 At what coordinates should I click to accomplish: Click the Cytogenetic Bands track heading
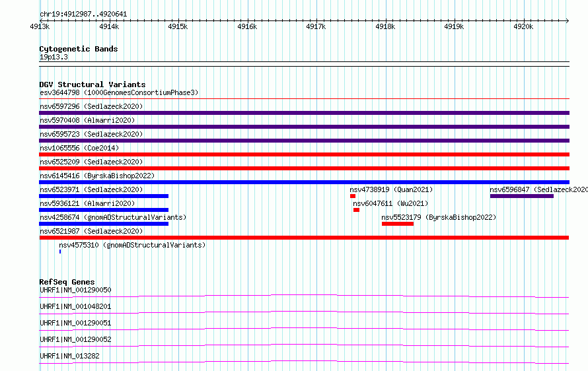pyautogui.click(x=79, y=49)
